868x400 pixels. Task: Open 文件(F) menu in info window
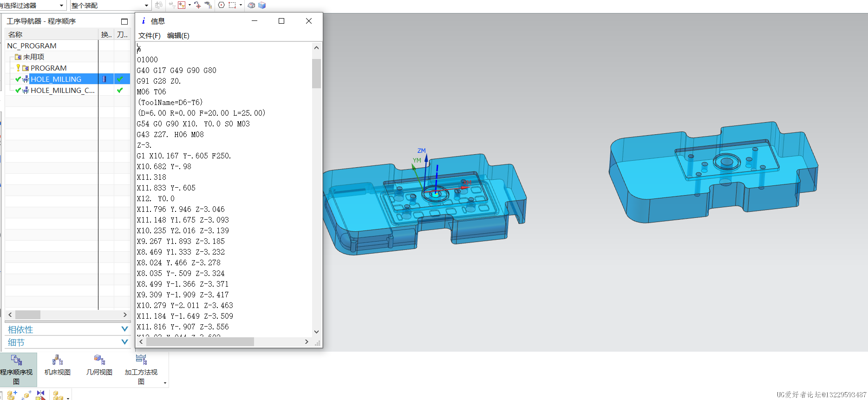pyautogui.click(x=149, y=36)
